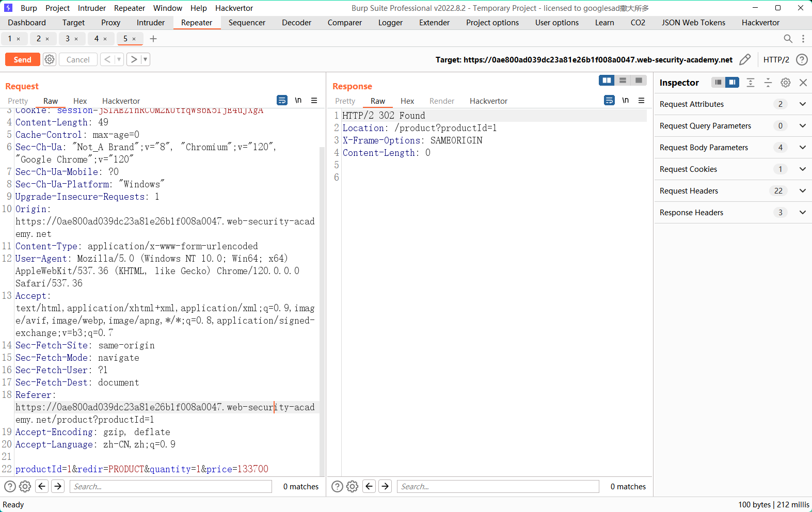Dock Inspector to the right layout
The height and width of the screenshot is (512, 812).
[732, 83]
